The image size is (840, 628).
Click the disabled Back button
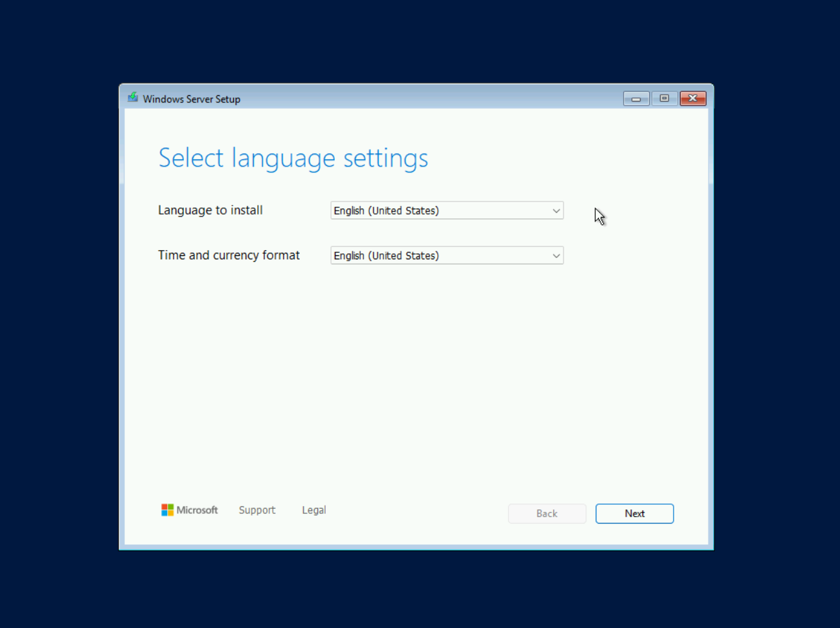point(547,513)
